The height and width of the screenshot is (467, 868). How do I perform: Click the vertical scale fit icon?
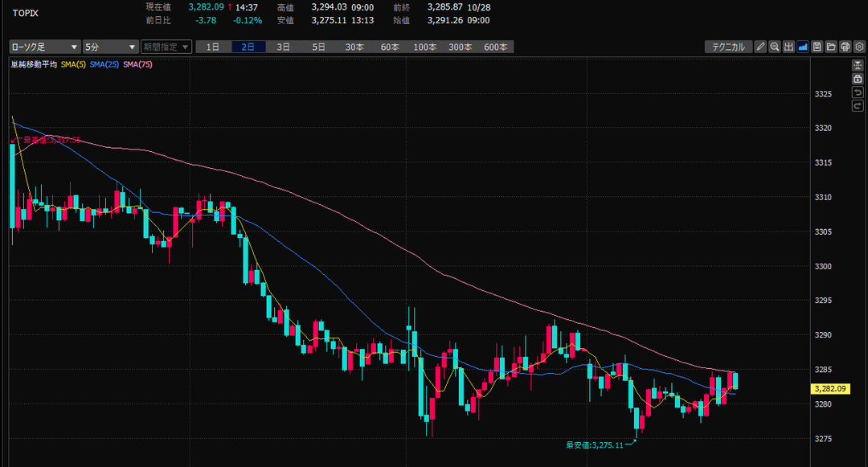point(858,66)
